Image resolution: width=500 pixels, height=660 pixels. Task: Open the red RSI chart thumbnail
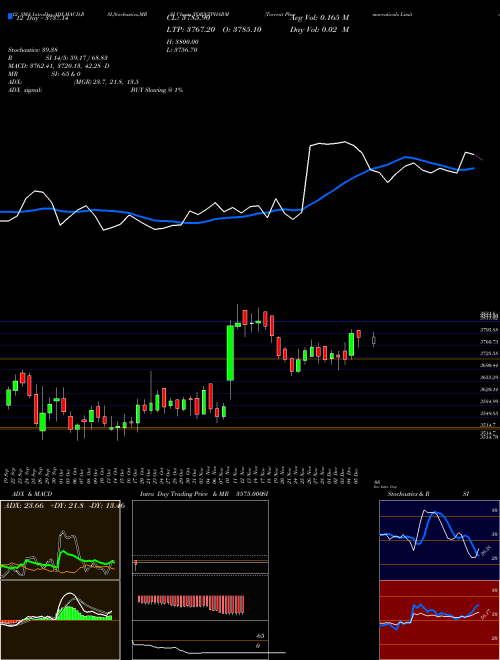pyautogui.click(x=439, y=620)
